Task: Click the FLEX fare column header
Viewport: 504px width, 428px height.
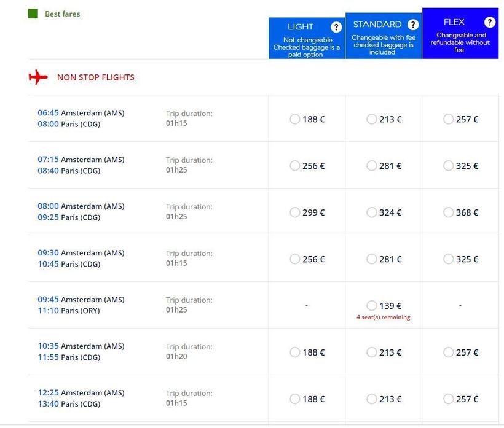Action: [x=454, y=22]
